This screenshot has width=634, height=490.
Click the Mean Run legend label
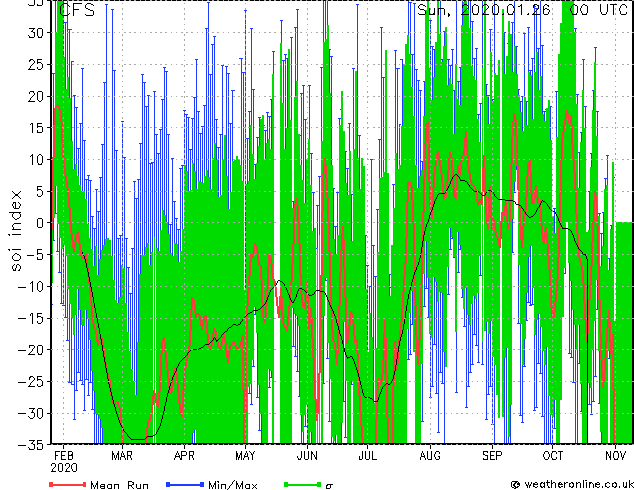coord(119,485)
